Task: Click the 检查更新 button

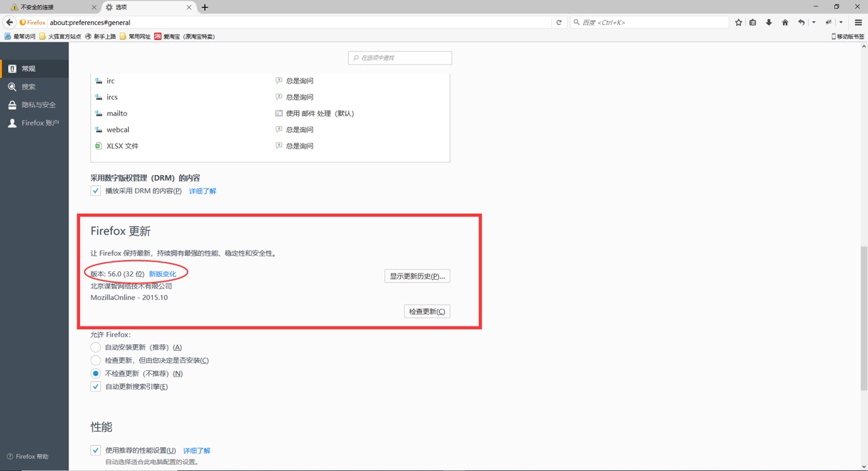Action: click(427, 312)
